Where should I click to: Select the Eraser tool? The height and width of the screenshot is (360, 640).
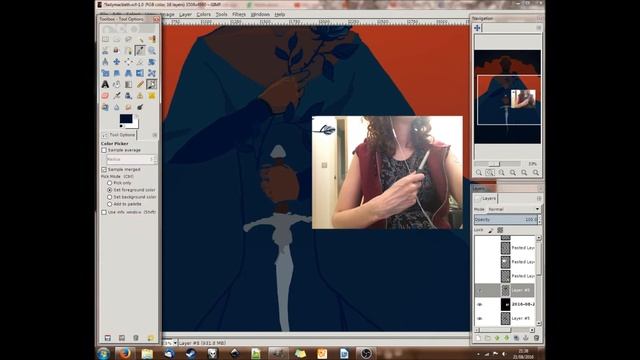105,96
